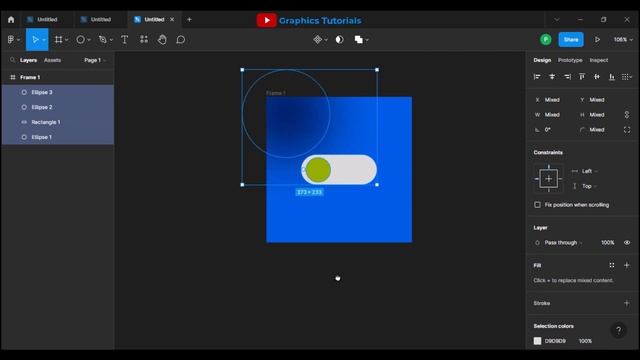Edit the rotation 0° field
Image resolution: width=640 pixels, height=360 pixels.
(548, 130)
